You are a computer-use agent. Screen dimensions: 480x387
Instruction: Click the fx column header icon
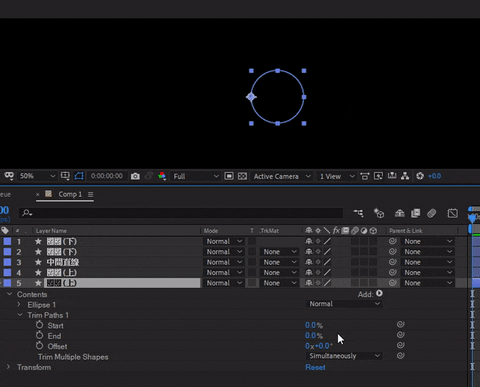coord(336,230)
